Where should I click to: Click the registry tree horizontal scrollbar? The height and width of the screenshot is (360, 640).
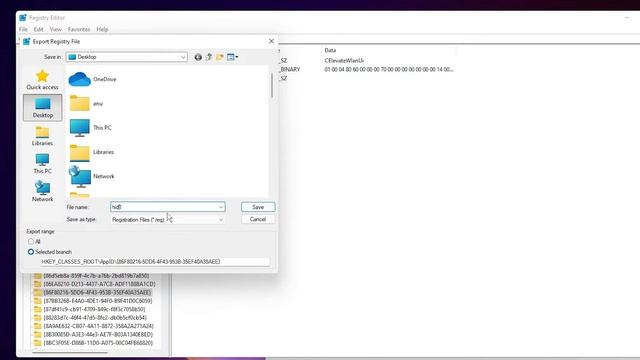(70, 352)
